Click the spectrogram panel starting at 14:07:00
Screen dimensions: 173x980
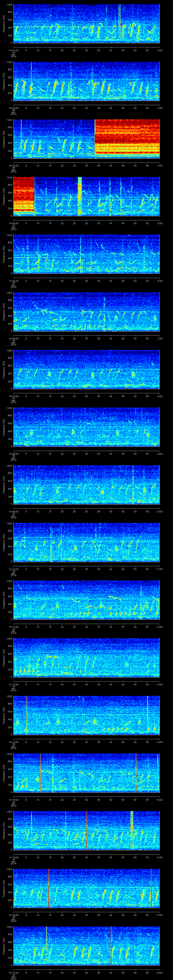[x=87, y=369]
